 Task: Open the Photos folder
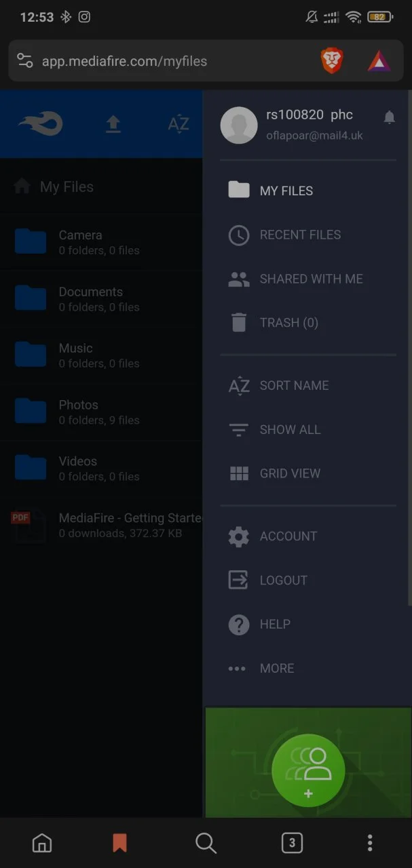click(x=101, y=412)
